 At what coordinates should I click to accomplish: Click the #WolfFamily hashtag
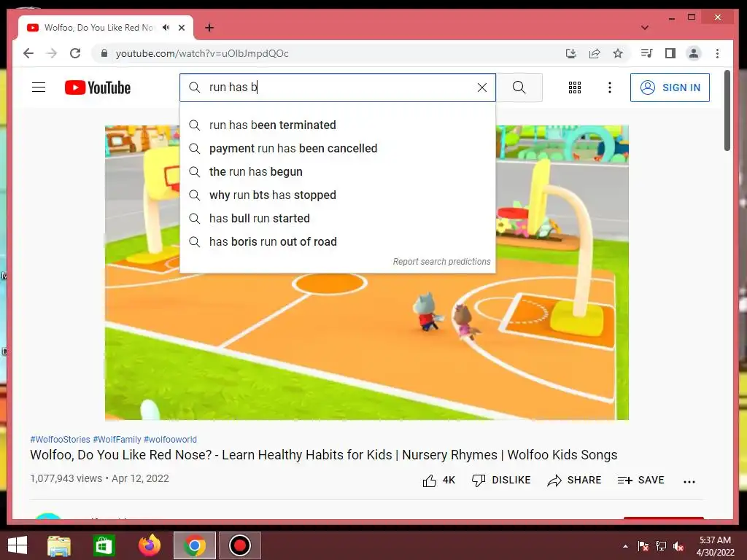(x=117, y=440)
